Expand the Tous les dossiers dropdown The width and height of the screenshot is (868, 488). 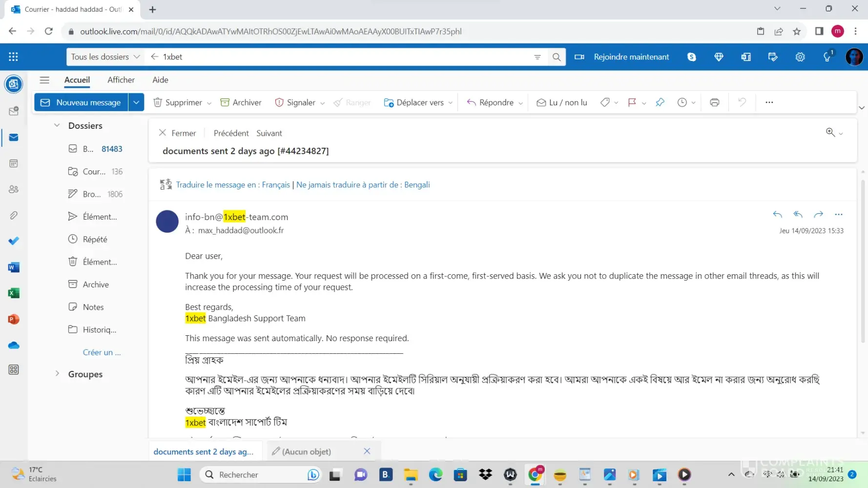(x=105, y=57)
